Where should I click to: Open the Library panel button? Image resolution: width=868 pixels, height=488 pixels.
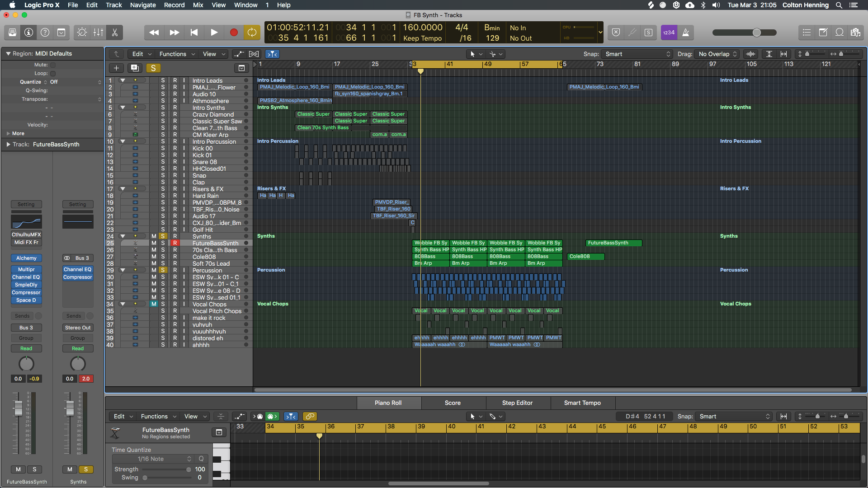tap(12, 33)
